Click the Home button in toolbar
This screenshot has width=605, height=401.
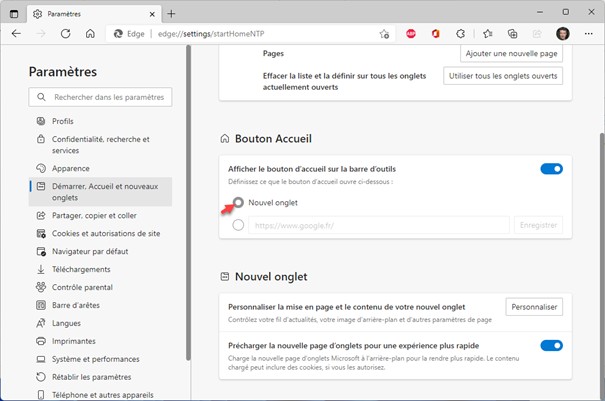[90, 34]
